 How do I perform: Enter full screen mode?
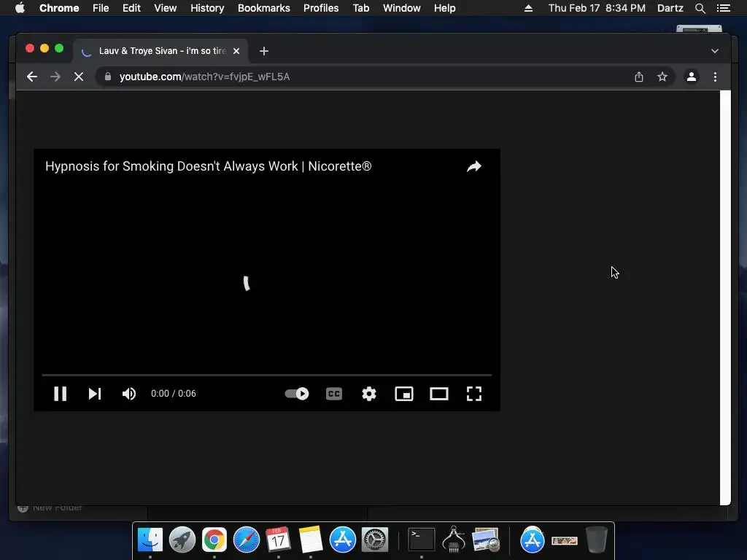[x=474, y=394]
